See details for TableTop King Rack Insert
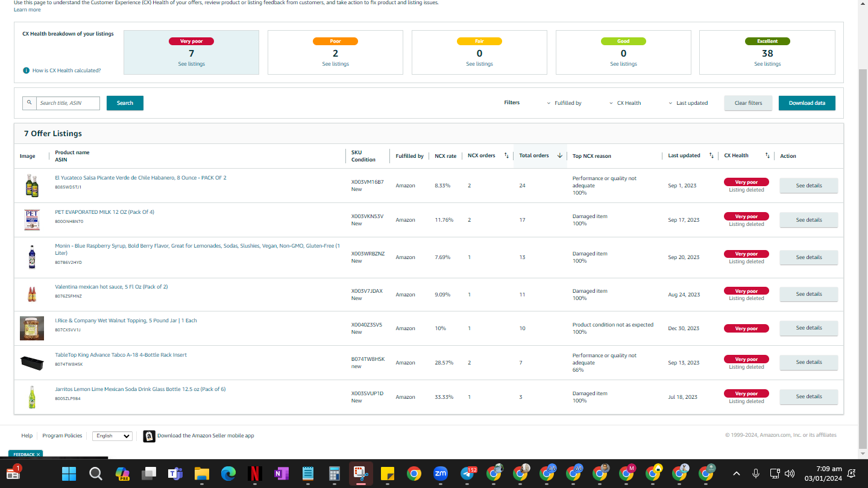 [x=809, y=362]
